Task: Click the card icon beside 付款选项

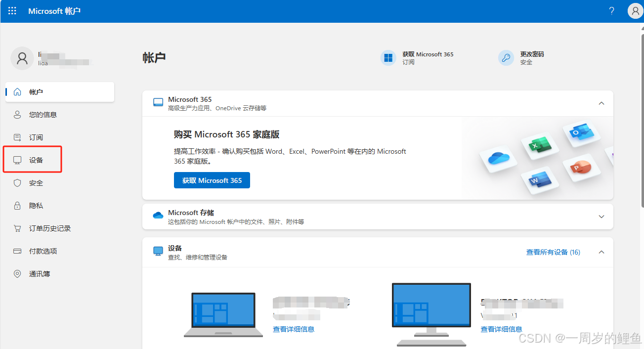Action: (x=17, y=251)
